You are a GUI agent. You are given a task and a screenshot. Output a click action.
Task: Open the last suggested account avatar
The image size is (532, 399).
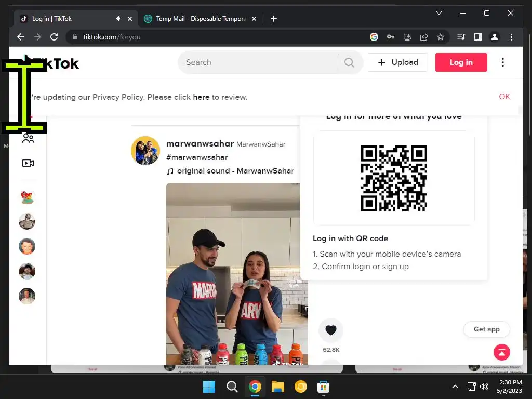[x=27, y=296]
